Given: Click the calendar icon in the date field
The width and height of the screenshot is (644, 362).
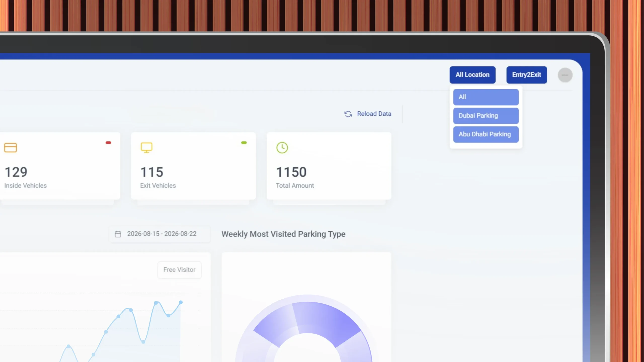Looking at the screenshot, I should pos(118,234).
